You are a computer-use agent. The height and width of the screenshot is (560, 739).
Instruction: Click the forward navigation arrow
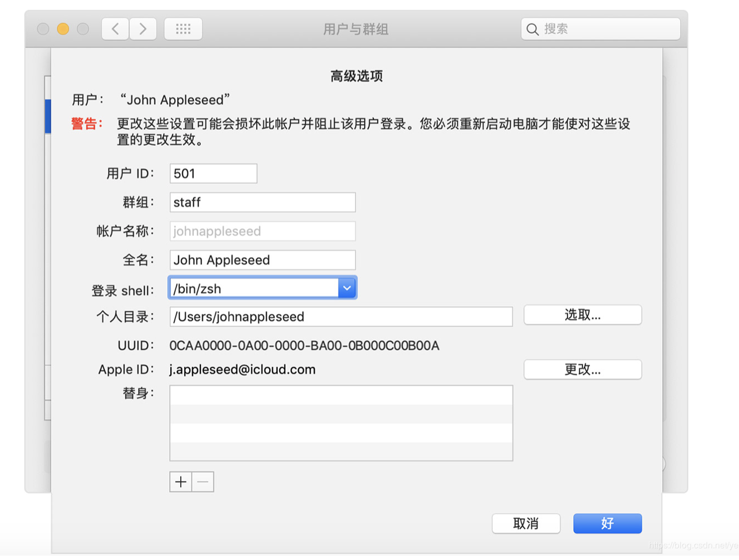142,28
